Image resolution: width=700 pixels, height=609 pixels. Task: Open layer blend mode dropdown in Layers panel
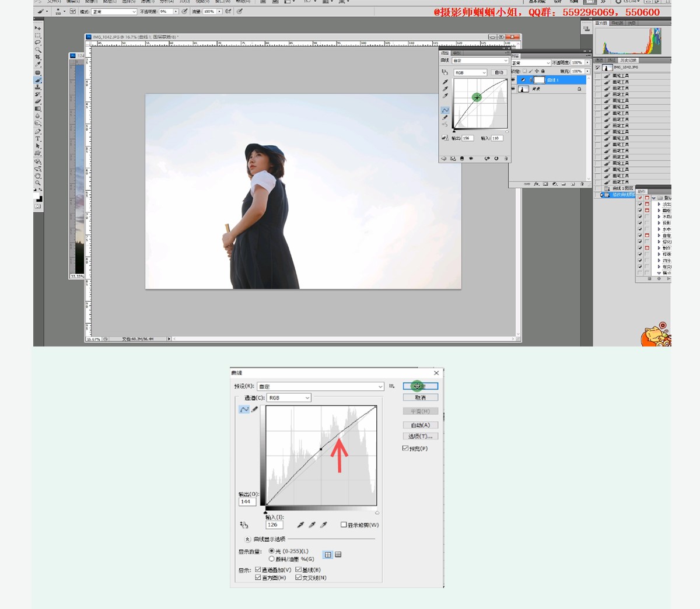click(x=531, y=63)
